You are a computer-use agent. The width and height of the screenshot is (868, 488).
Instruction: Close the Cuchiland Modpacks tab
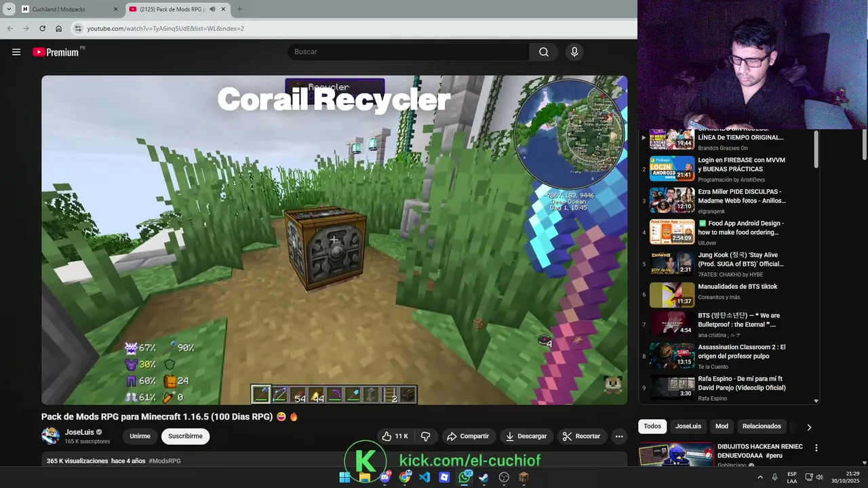click(115, 9)
